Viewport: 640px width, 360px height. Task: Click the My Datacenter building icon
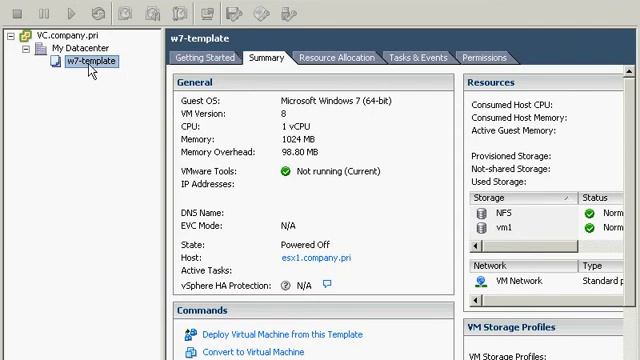click(x=40, y=48)
